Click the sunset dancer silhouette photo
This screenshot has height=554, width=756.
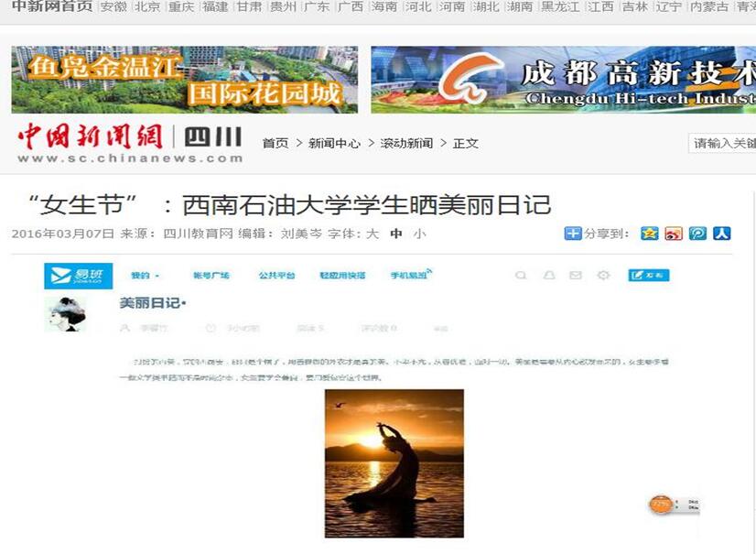pyautogui.click(x=394, y=463)
